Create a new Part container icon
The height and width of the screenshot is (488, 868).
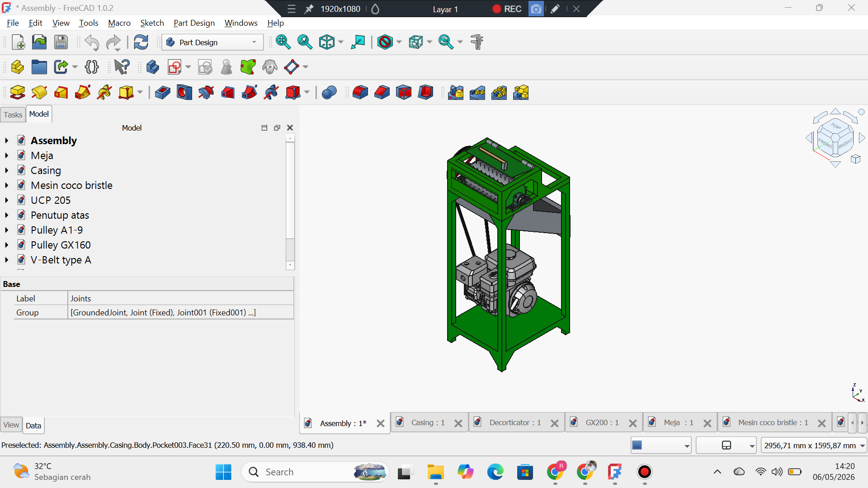pos(18,67)
